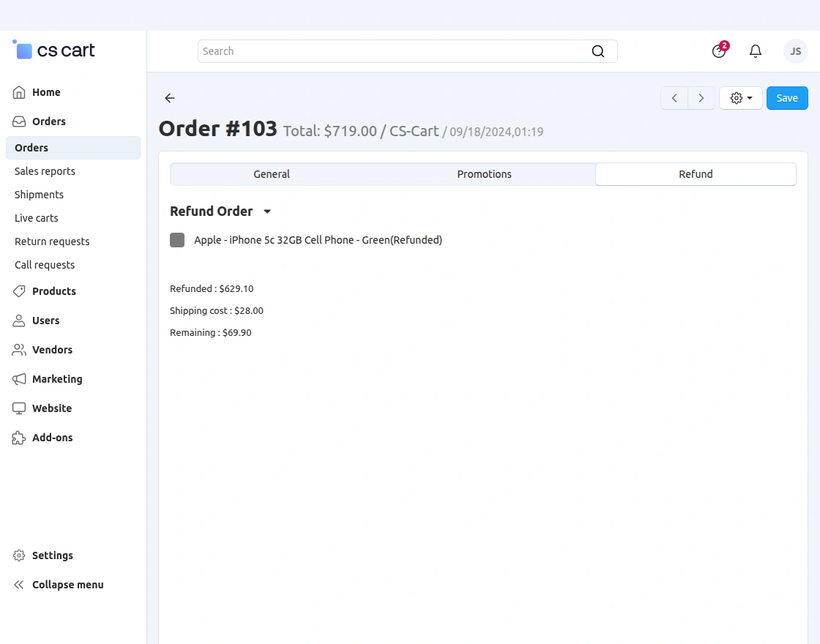Expand the Orders sidebar section
Viewport: 820px width, 644px height.
48,121
